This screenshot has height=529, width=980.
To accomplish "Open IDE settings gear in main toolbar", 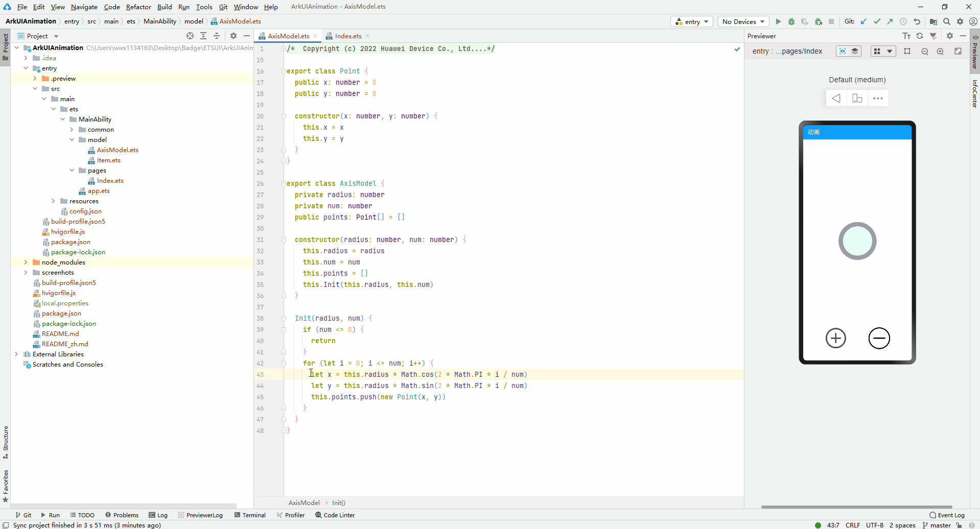I will click(x=960, y=21).
